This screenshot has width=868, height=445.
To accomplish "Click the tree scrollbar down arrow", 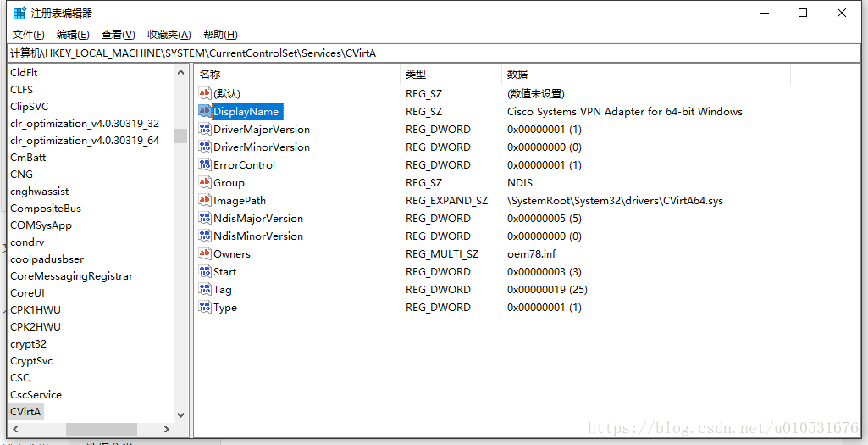I will (x=180, y=414).
